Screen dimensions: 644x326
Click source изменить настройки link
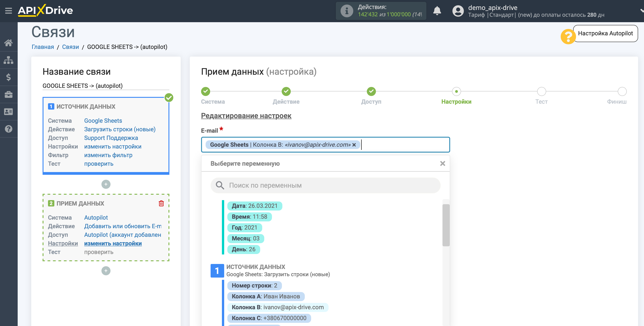(113, 146)
